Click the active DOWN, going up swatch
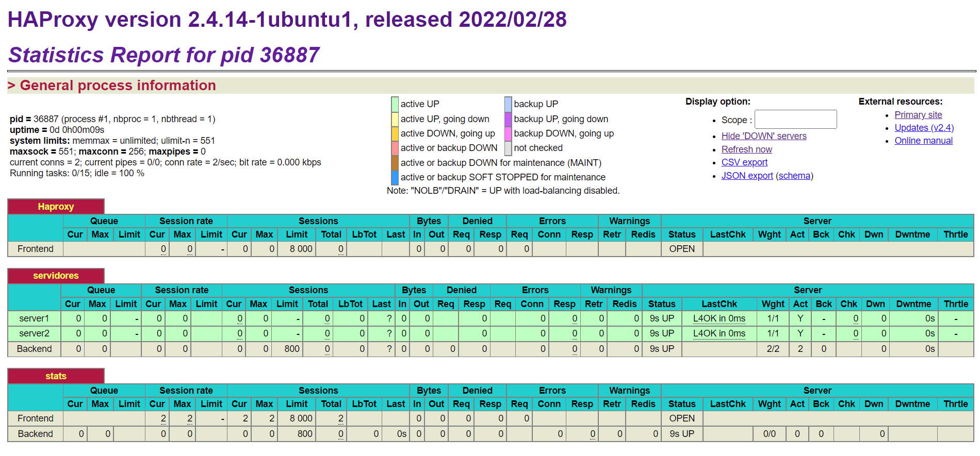980x456 pixels. (x=395, y=133)
